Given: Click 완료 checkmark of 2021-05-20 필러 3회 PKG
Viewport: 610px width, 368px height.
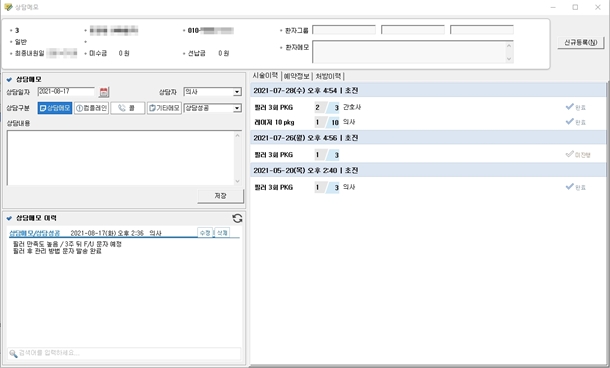Looking at the screenshot, I should point(570,187).
